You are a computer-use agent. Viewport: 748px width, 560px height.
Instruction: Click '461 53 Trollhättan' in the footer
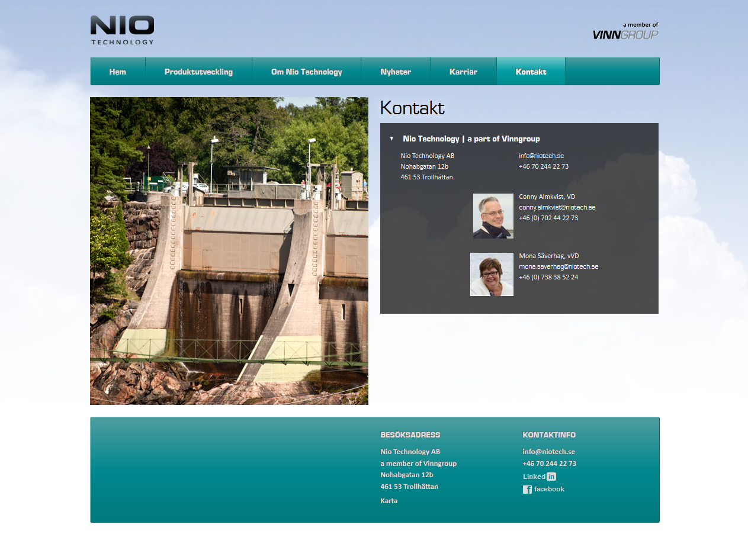[x=409, y=487]
